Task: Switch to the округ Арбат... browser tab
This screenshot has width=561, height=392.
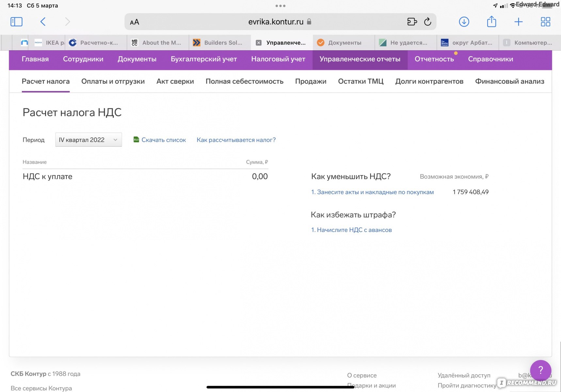Action: click(468, 43)
